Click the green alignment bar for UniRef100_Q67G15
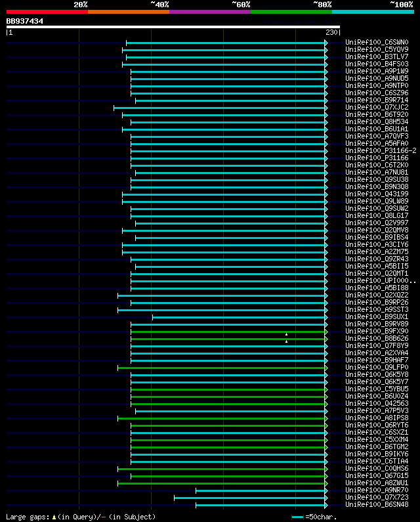420x522 pixels. 228,477
